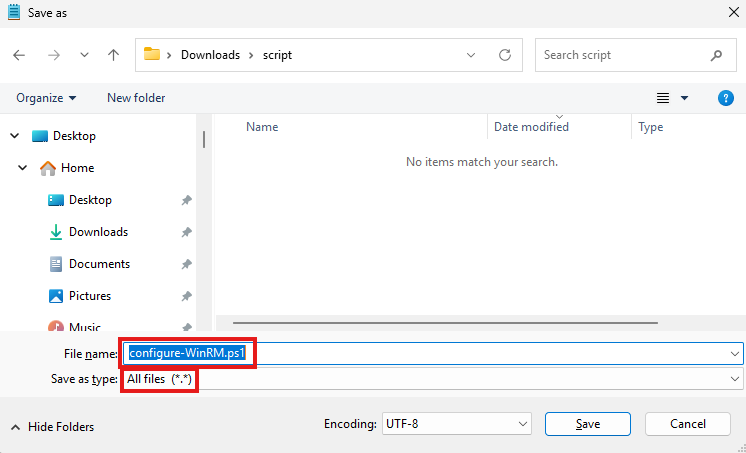Open view options dropdown arrow
This screenshot has height=453, width=746.
[685, 98]
